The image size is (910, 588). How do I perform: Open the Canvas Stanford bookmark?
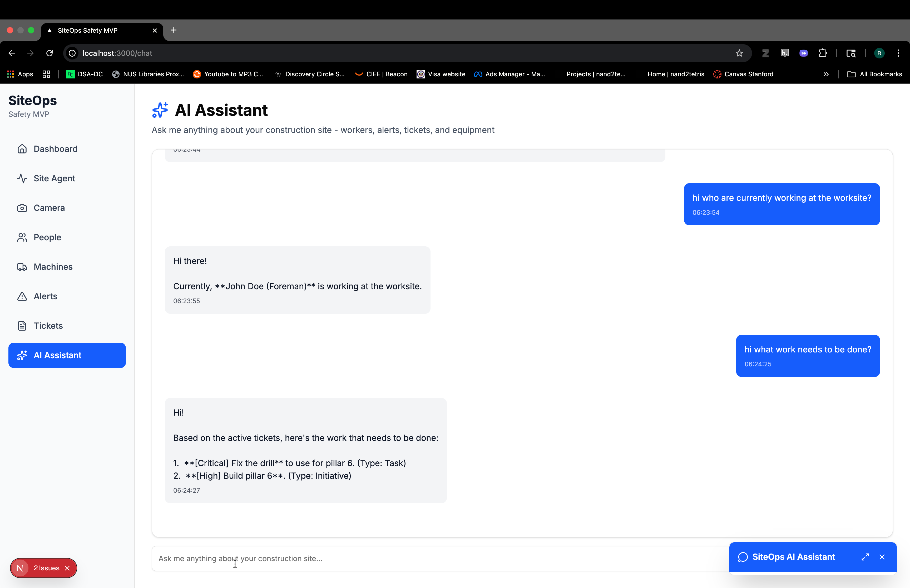[x=743, y=74]
